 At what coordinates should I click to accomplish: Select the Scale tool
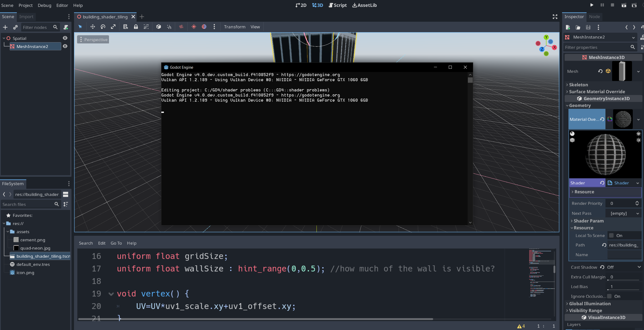113,27
